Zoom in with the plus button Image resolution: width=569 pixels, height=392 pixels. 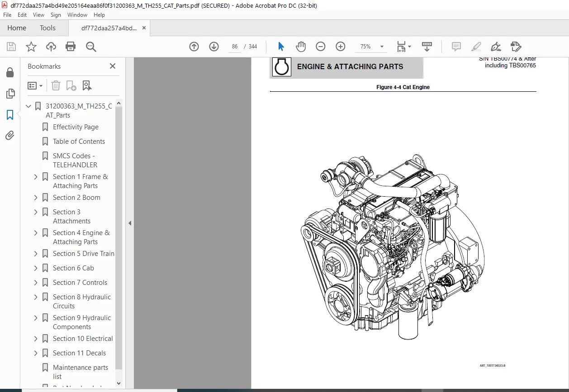[341, 47]
